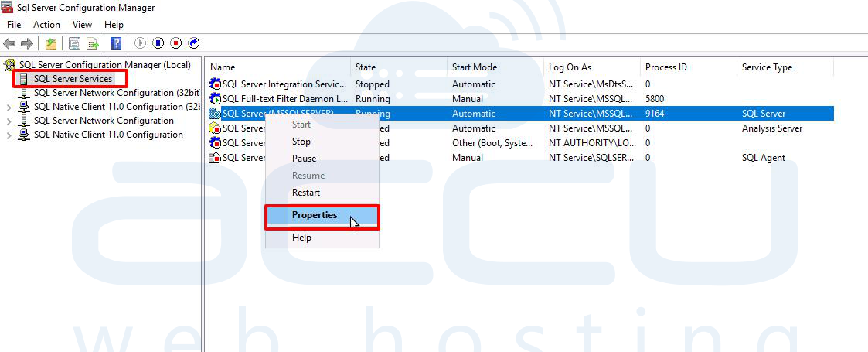Screen dimensions: 868x352
Task: Click the Stopped state of Integration Services
Action: click(x=373, y=84)
